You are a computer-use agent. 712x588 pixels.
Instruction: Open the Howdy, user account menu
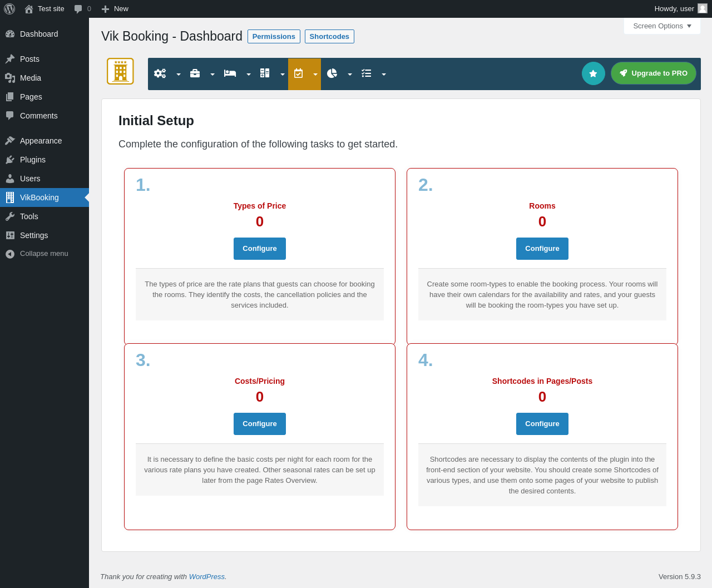pos(680,9)
